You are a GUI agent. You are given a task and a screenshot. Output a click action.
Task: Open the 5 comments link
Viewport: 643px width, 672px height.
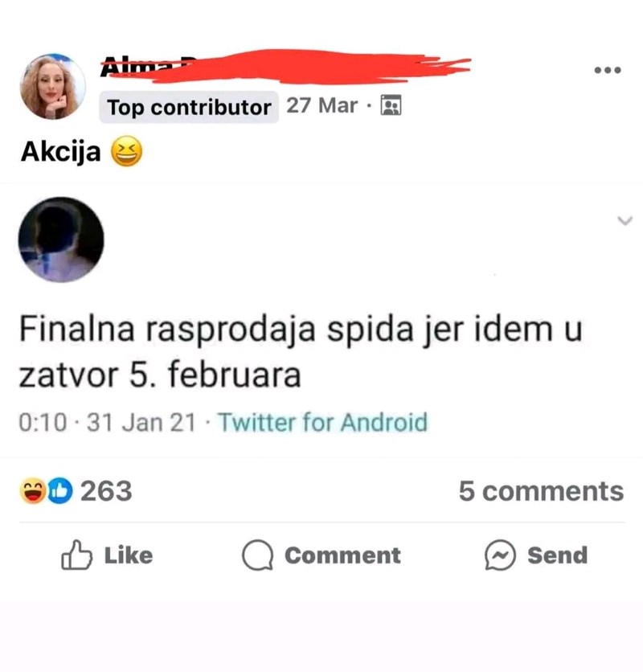pos(542,490)
